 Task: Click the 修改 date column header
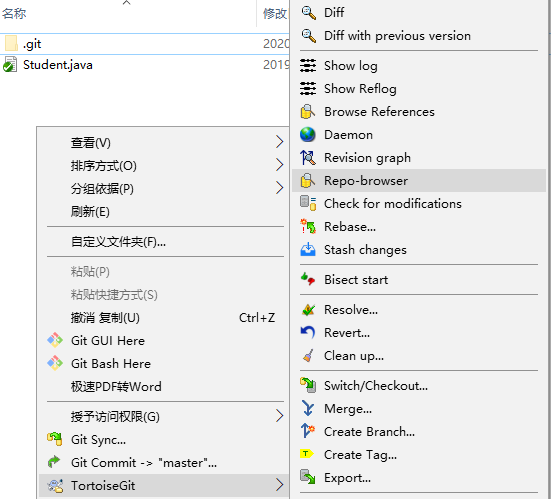pos(275,13)
